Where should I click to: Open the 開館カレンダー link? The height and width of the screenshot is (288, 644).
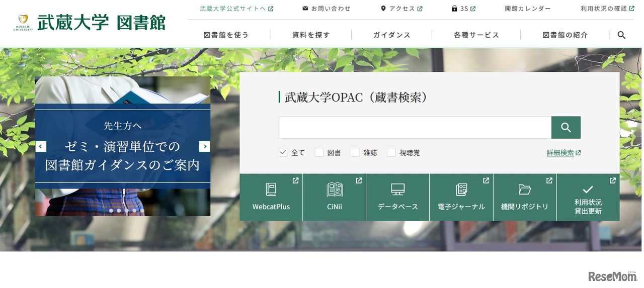(x=528, y=9)
